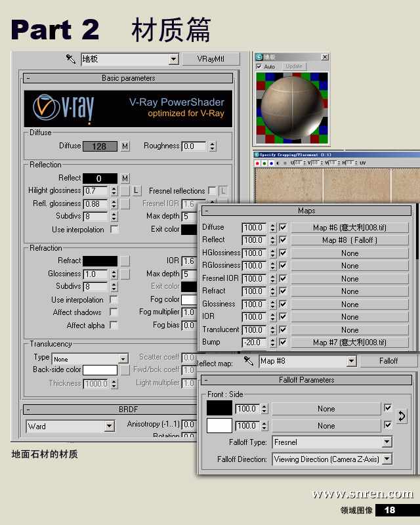
Task: Enable Affect shadows checkbox
Action: click(114, 312)
